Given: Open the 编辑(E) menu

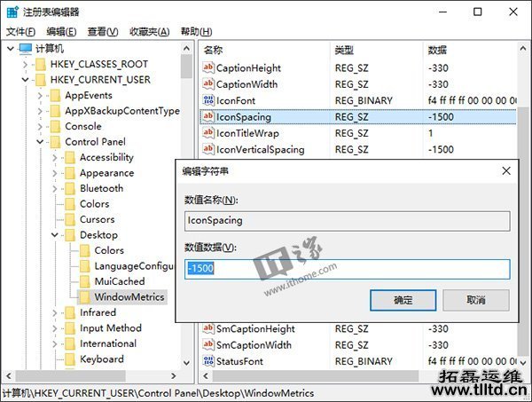Looking at the screenshot, I should [x=61, y=32].
